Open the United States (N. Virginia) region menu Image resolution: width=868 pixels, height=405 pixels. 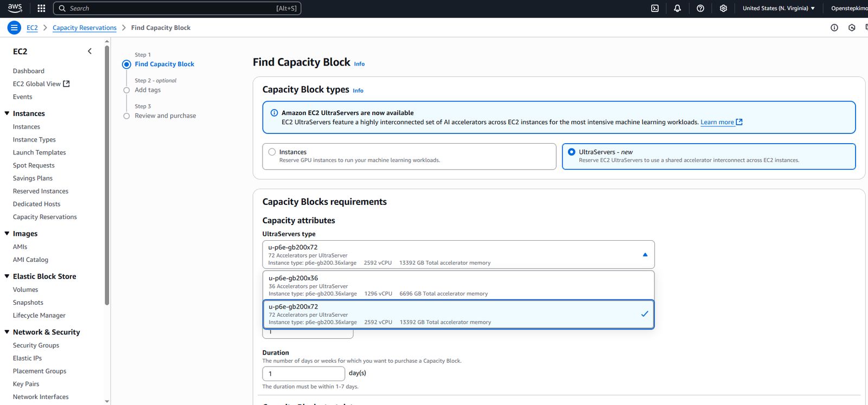point(778,8)
